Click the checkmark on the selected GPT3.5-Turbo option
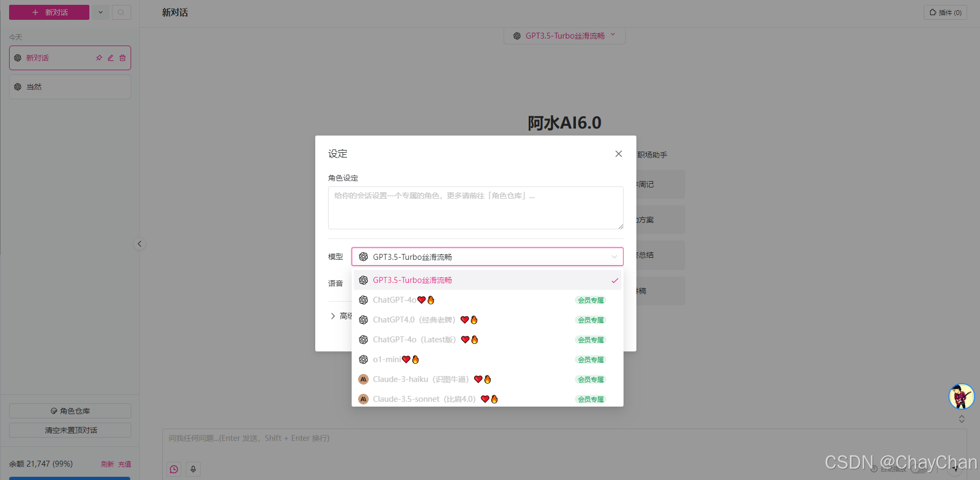This screenshot has height=480, width=980. (x=615, y=280)
